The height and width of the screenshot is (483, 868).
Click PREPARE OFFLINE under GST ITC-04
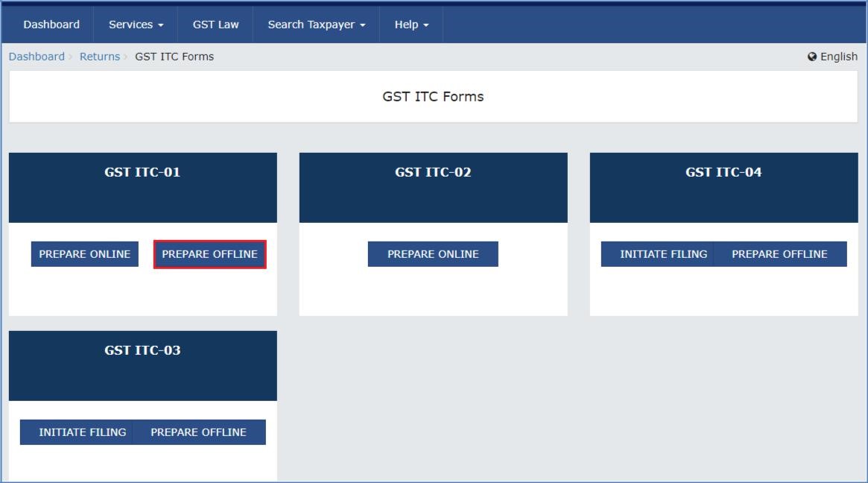tap(781, 253)
